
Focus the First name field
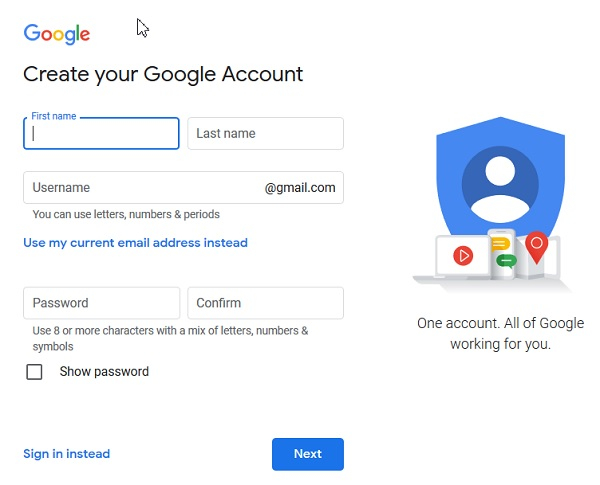(101, 133)
